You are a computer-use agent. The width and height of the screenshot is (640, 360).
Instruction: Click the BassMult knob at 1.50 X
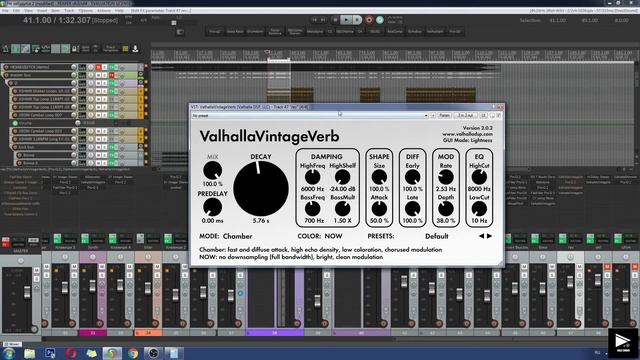click(342, 209)
